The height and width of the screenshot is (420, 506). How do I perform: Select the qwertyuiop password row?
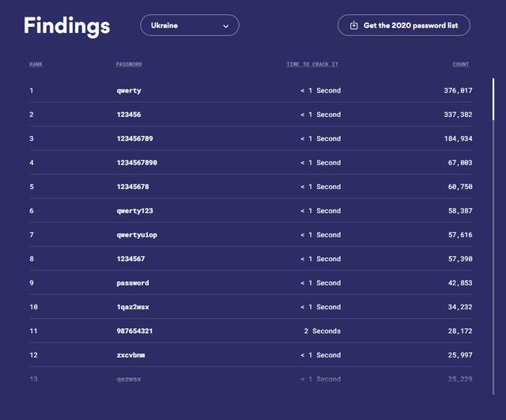(137, 235)
